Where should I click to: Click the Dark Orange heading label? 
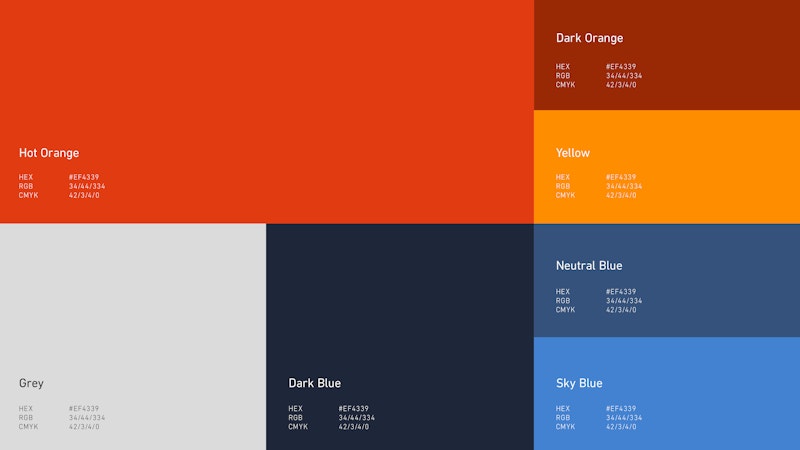point(589,38)
